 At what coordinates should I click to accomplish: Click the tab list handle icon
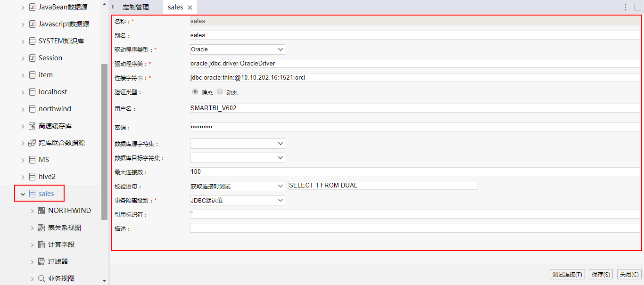(x=113, y=7)
